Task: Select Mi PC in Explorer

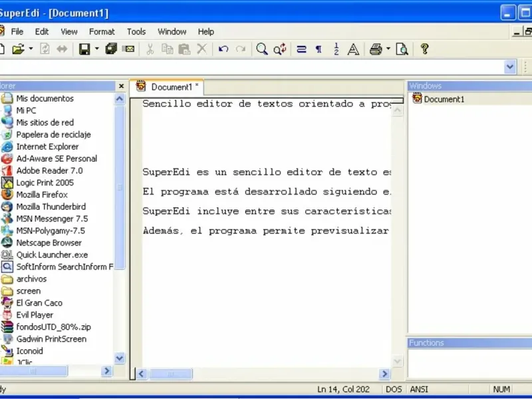Action: point(26,110)
